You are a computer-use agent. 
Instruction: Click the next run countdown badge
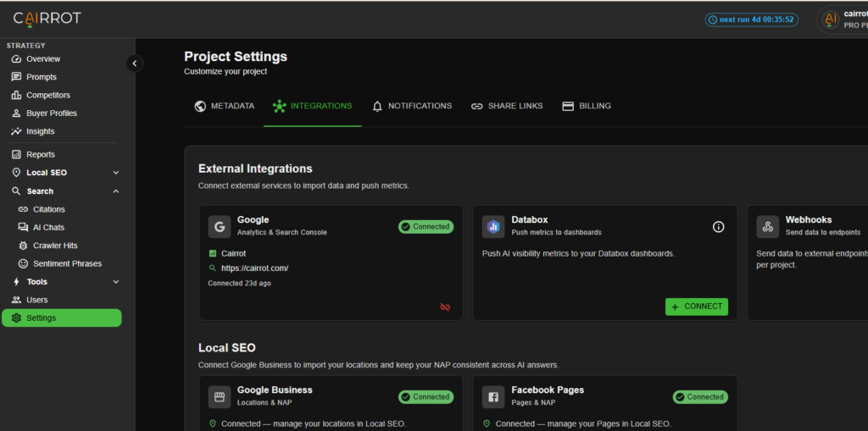point(751,19)
